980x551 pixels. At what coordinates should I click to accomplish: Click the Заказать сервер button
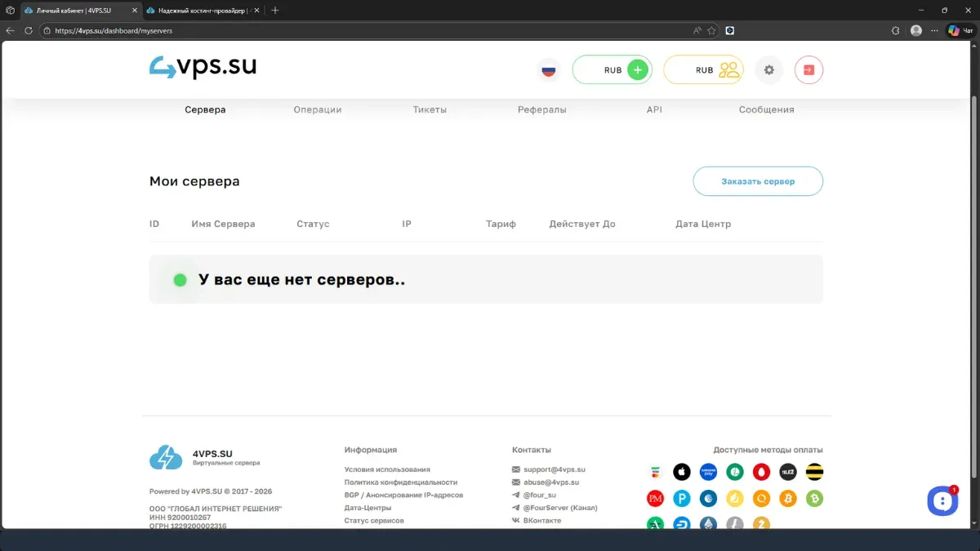[x=758, y=181]
